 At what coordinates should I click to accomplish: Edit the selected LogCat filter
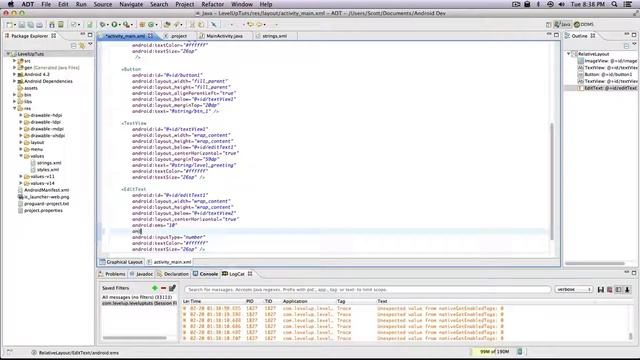[172, 288]
